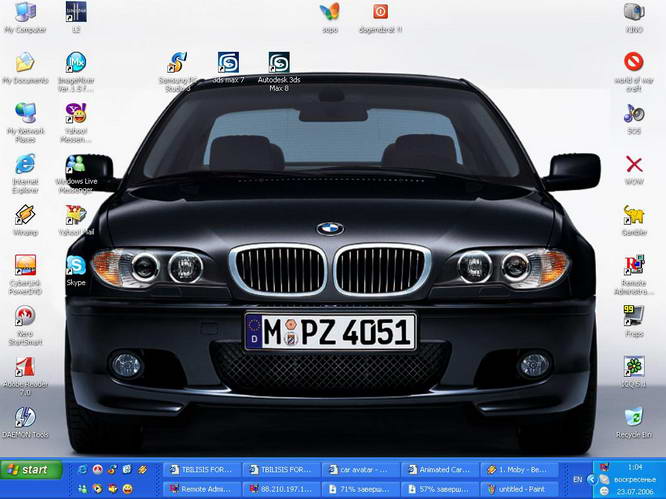This screenshot has width=666, height=499.
Task: Open DAEMON Tools desktop shortcut
Action: pos(25,422)
